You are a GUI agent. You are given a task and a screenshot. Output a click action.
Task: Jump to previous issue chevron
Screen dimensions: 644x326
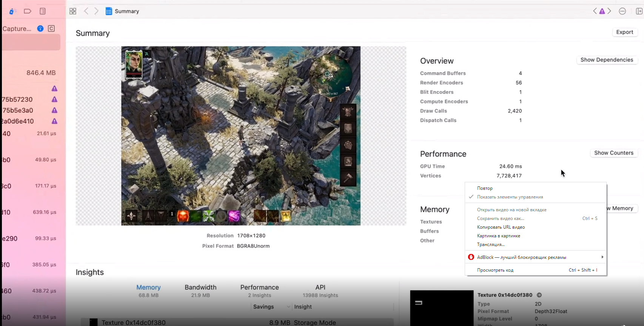[595, 11]
